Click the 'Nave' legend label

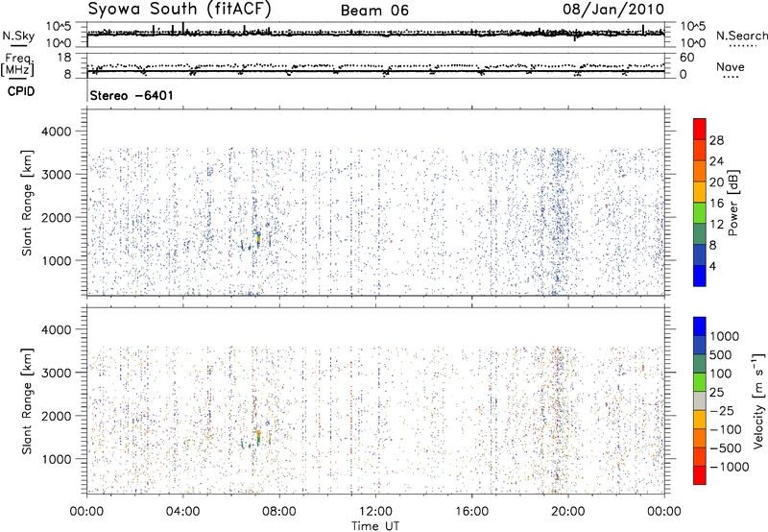coord(730,67)
